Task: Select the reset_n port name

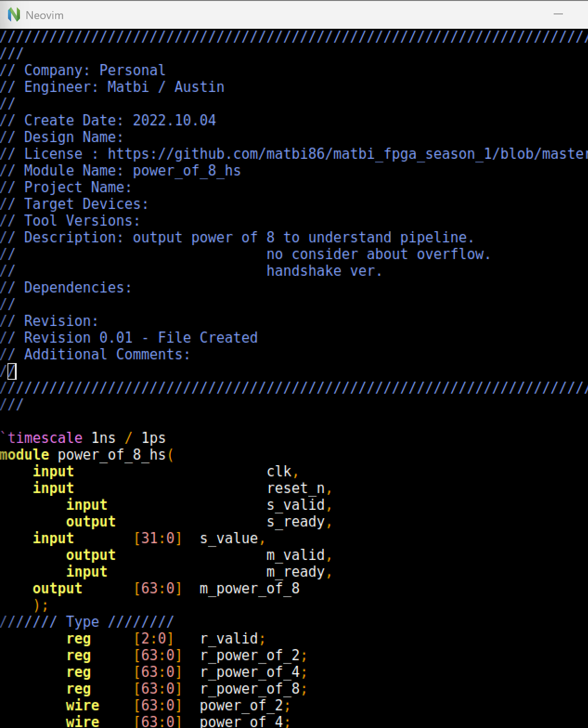Action: (296, 488)
